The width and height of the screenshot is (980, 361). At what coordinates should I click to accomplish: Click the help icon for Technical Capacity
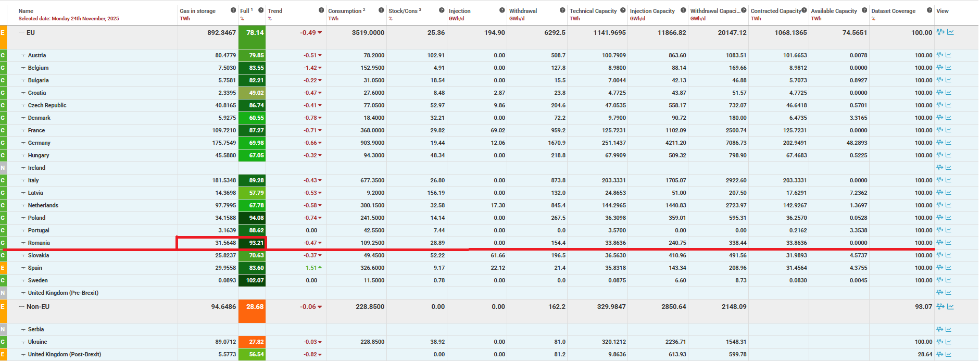click(623, 10)
